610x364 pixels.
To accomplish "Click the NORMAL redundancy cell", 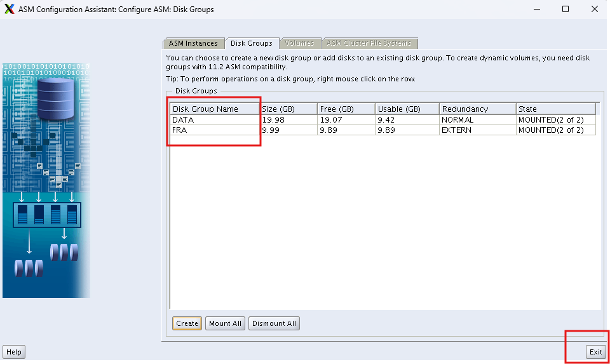I will (x=478, y=120).
